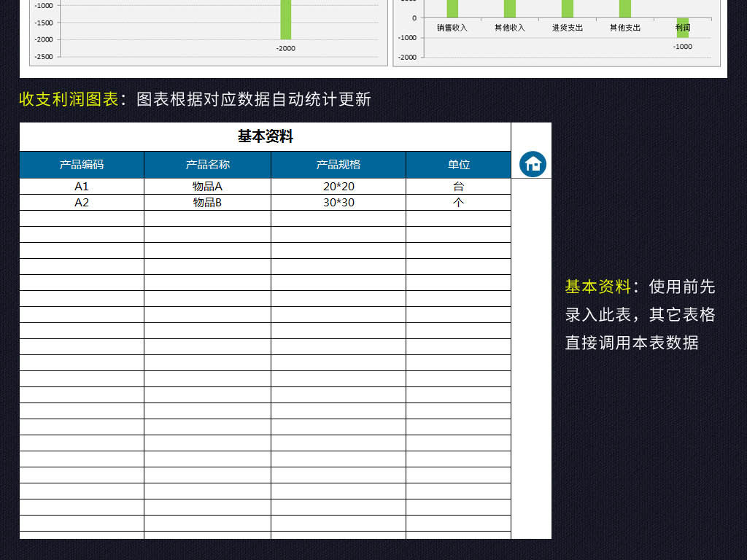This screenshot has height=560, width=747.
Task: Click the 利润 bar in the chart
Action: (683, 28)
